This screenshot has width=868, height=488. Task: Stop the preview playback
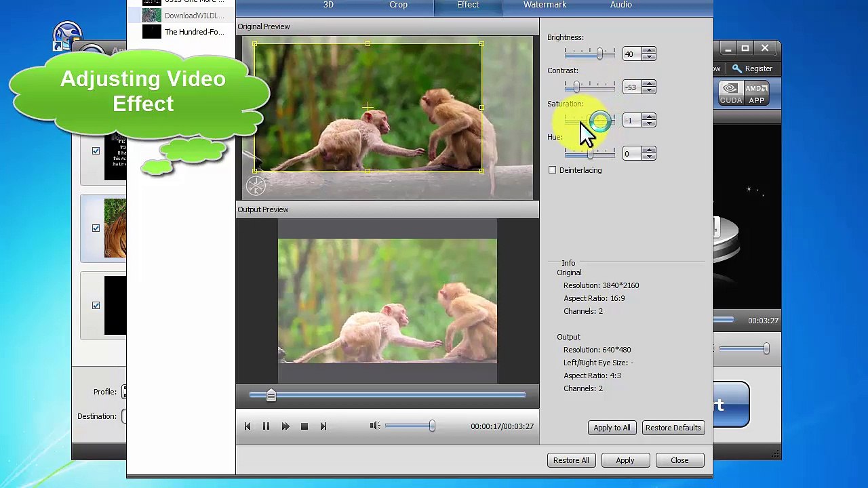tap(304, 426)
